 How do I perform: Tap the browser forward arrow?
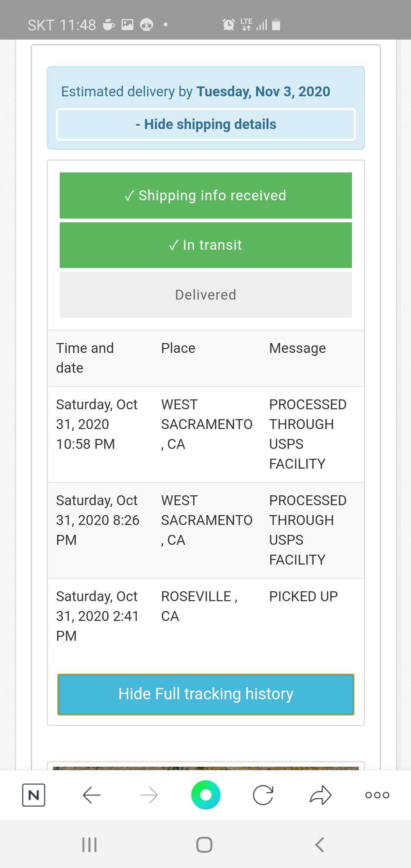[149, 795]
